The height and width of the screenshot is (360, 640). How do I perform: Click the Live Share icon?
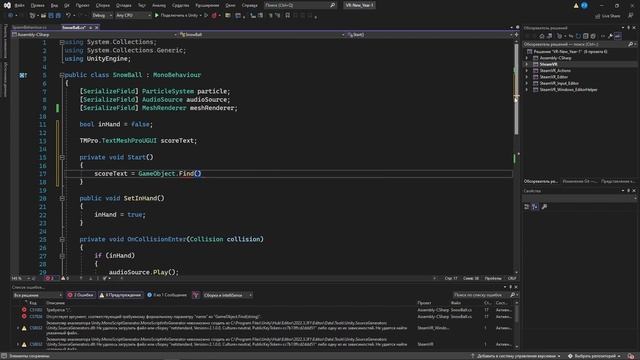(x=598, y=16)
